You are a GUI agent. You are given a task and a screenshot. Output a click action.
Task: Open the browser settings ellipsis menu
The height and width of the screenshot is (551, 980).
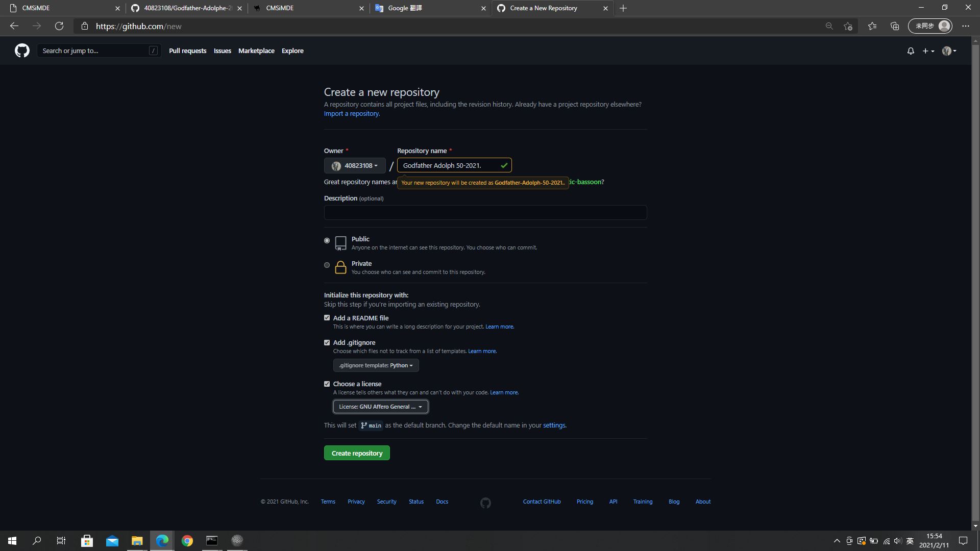[x=966, y=26]
